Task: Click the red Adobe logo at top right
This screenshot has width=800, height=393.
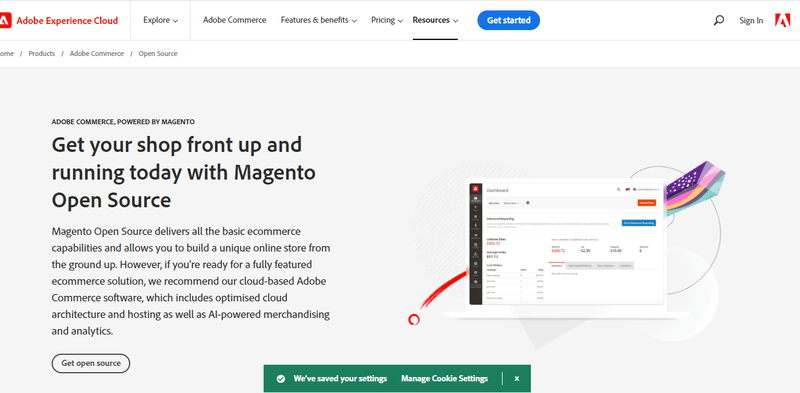Action: (782, 20)
